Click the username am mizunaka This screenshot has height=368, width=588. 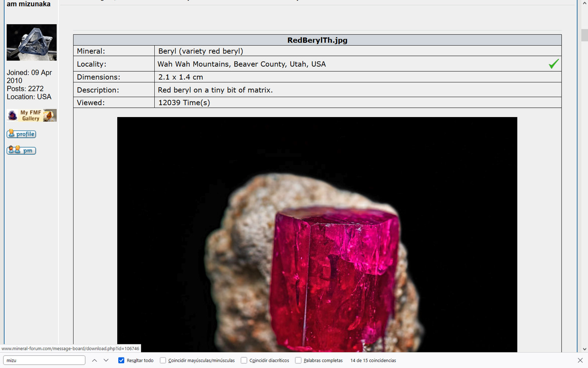(x=29, y=4)
